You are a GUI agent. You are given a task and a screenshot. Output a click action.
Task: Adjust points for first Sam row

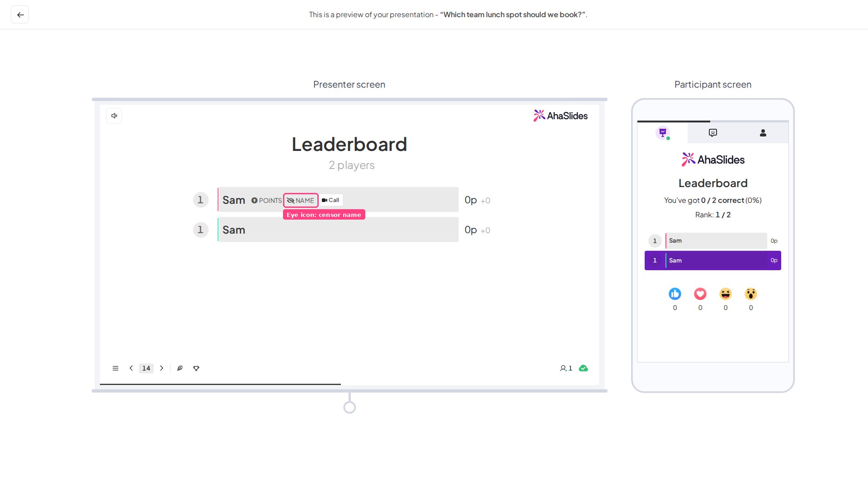point(266,200)
